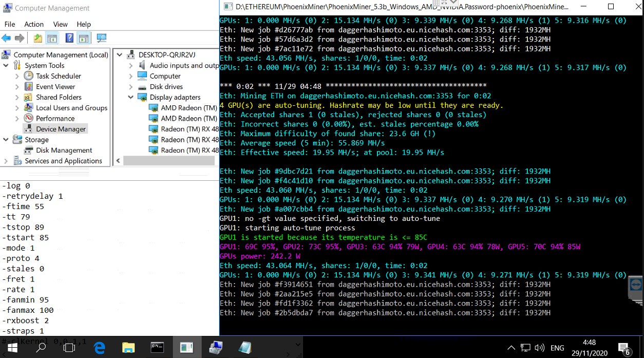644x358 pixels.
Task: Open the Action Center notifications icon
Action: 625,348
